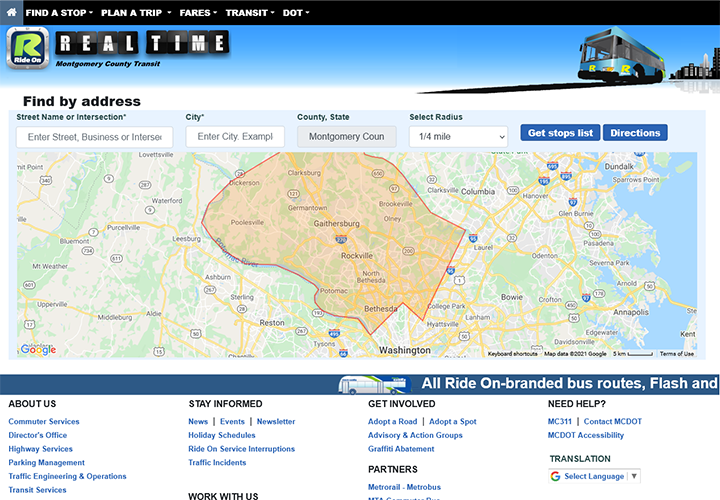Screen dimensions: 720x500
Task: Click the Directions button
Action: (635, 133)
